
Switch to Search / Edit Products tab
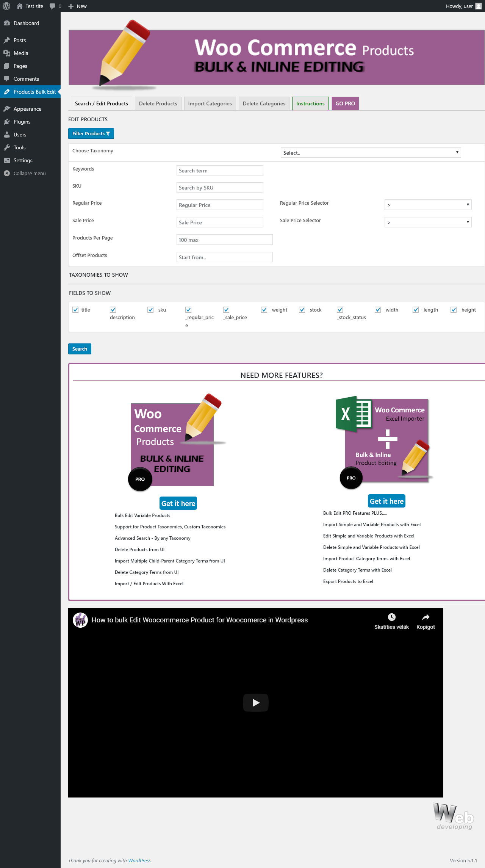102,103
